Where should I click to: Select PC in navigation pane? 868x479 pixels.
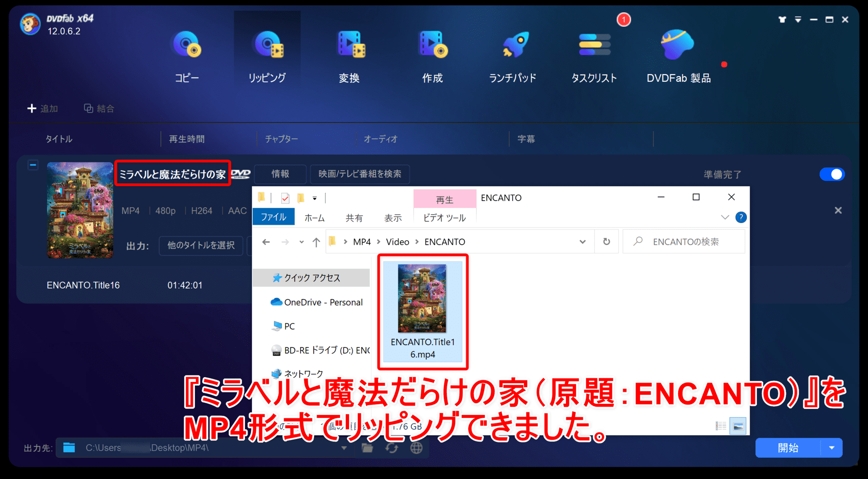[283, 326]
